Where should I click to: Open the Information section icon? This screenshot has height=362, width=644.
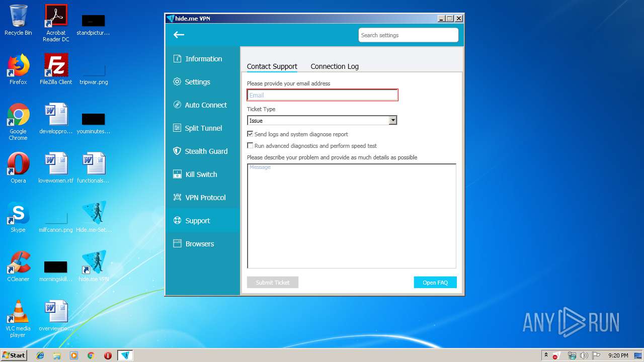point(177,59)
